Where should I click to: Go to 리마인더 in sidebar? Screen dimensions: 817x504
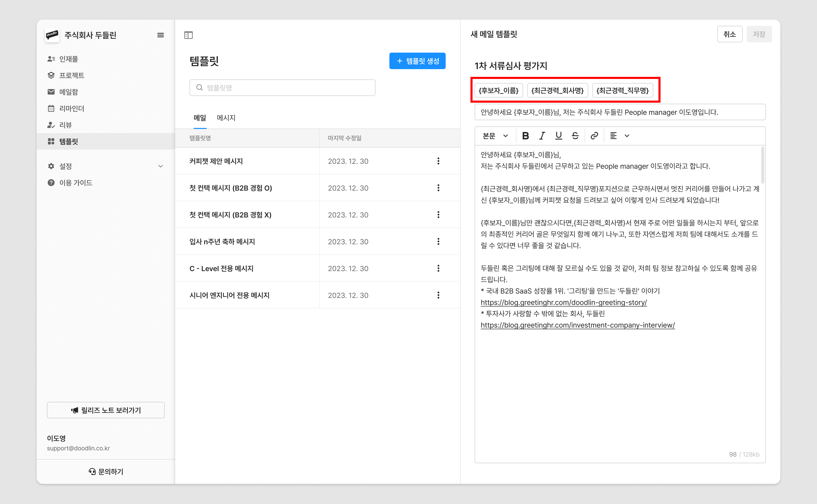point(71,108)
